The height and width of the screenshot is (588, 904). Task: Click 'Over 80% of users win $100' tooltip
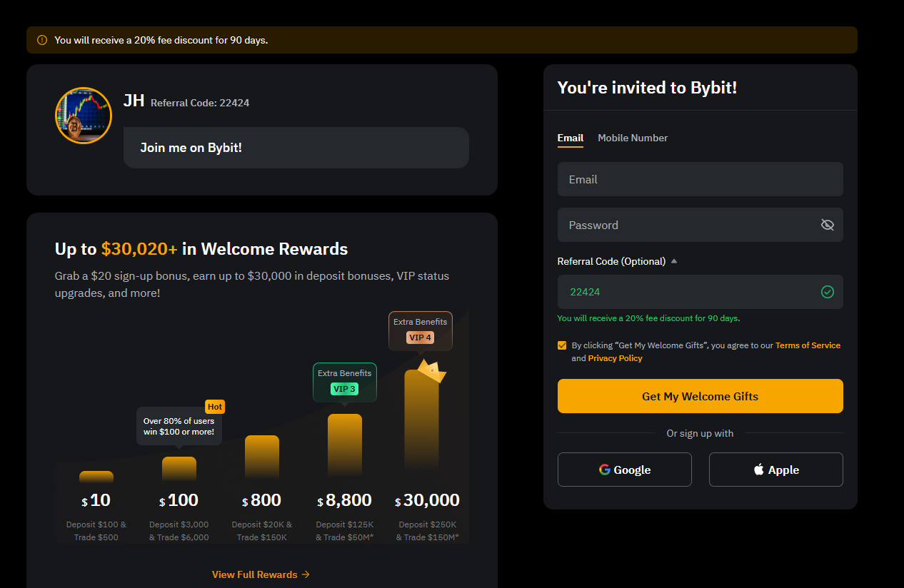(x=179, y=427)
